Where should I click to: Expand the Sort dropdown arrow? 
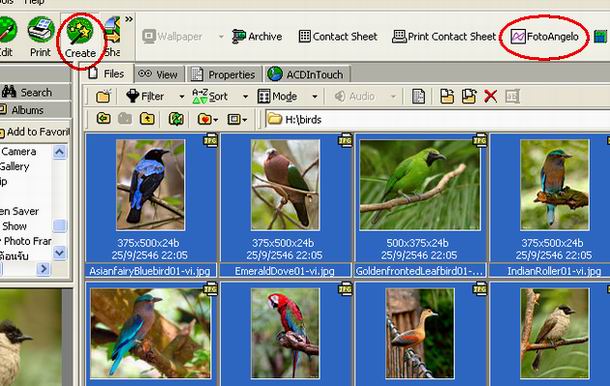pyautogui.click(x=245, y=96)
